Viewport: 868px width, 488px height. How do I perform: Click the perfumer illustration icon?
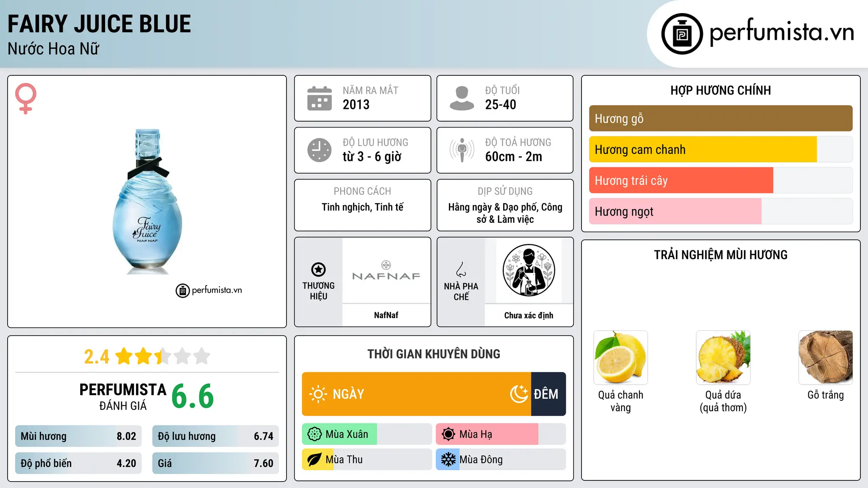point(529,270)
